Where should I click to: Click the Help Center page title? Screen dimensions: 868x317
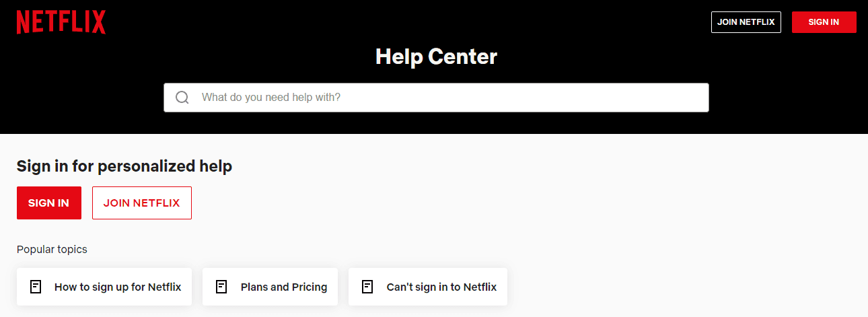(x=436, y=57)
